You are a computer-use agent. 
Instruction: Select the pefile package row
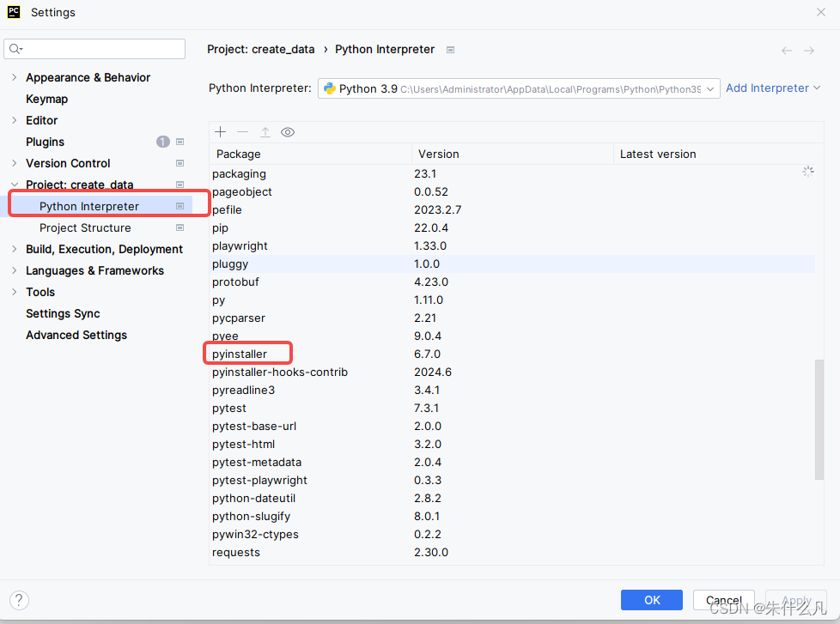tap(512, 209)
